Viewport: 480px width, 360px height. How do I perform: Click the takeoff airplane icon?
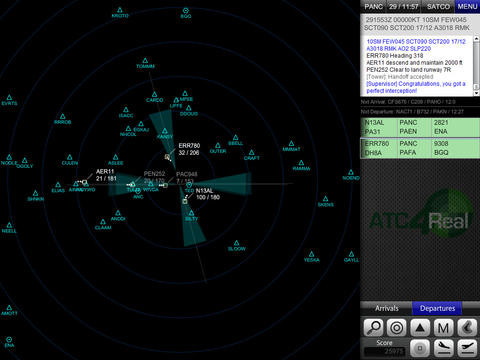pos(467,348)
